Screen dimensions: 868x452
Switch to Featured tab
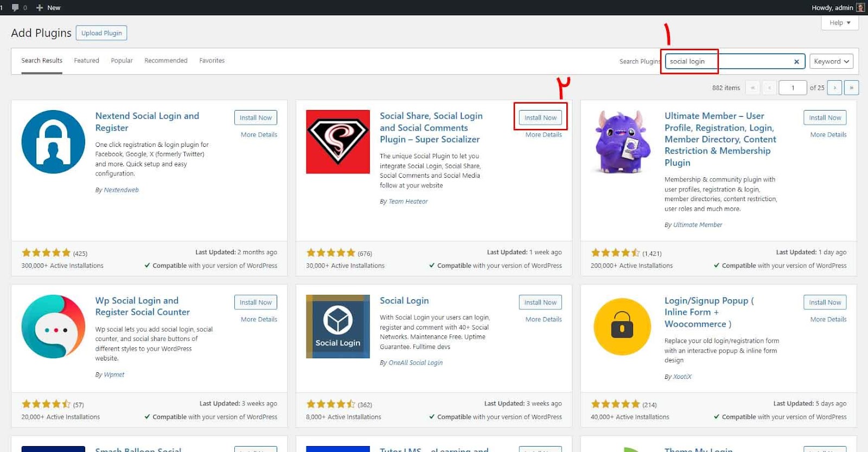click(x=87, y=61)
